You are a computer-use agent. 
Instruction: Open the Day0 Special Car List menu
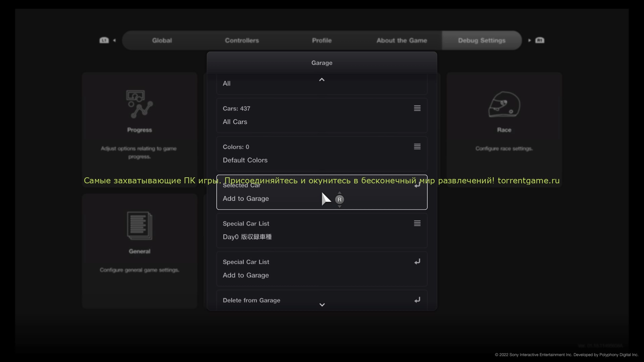[x=417, y=223]
